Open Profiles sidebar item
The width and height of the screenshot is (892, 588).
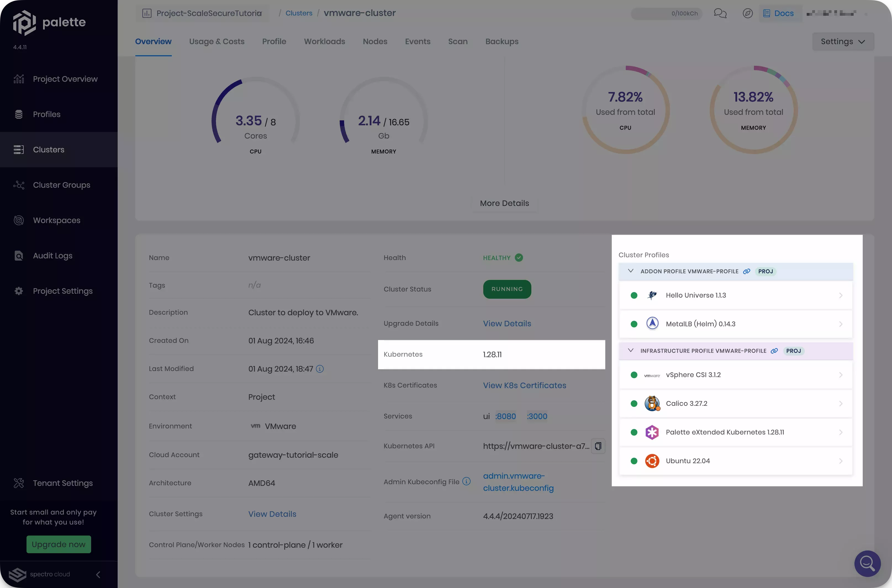point(59,114)
